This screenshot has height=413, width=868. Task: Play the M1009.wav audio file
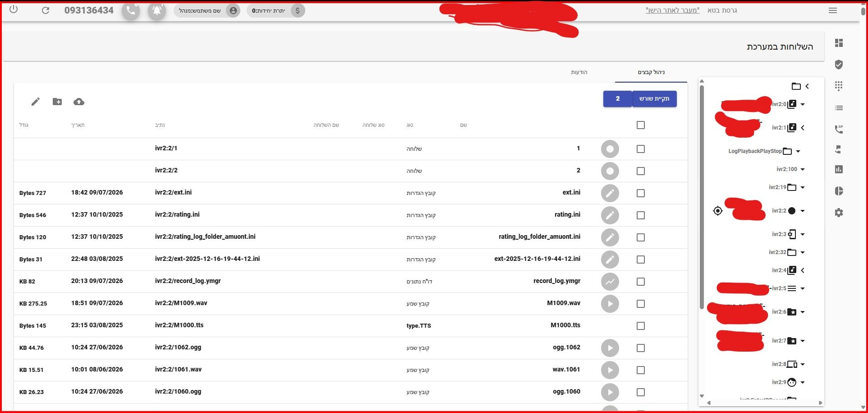pos(610,304)
